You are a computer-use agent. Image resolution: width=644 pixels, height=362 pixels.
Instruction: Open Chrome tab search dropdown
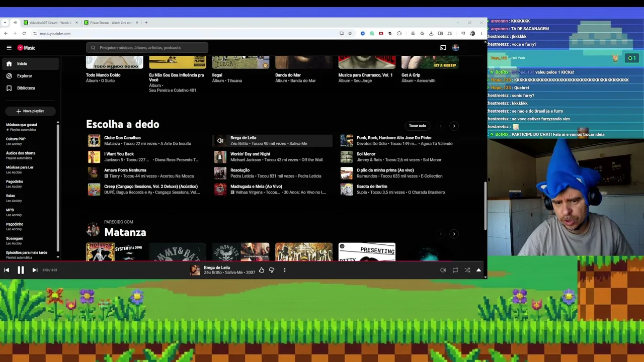coord(5,23)
